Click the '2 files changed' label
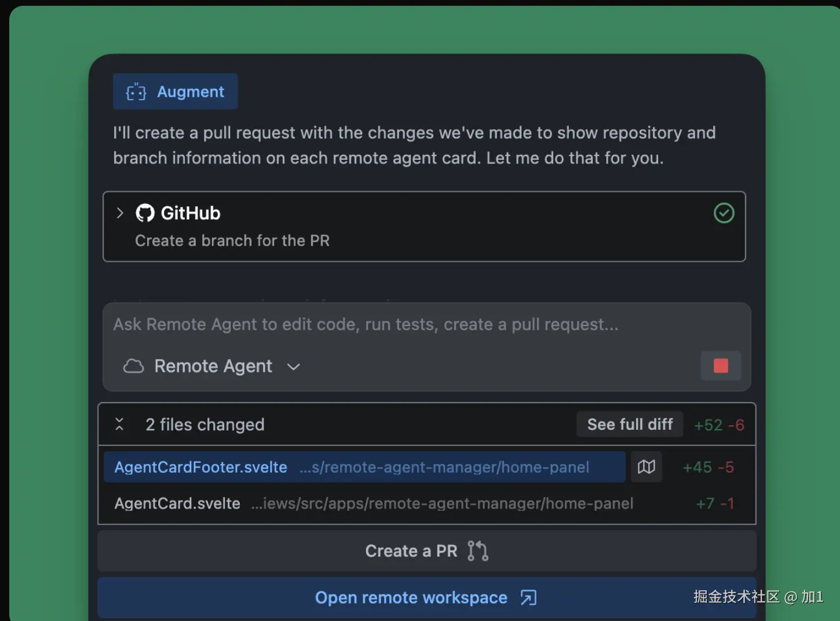 point(204,425)
